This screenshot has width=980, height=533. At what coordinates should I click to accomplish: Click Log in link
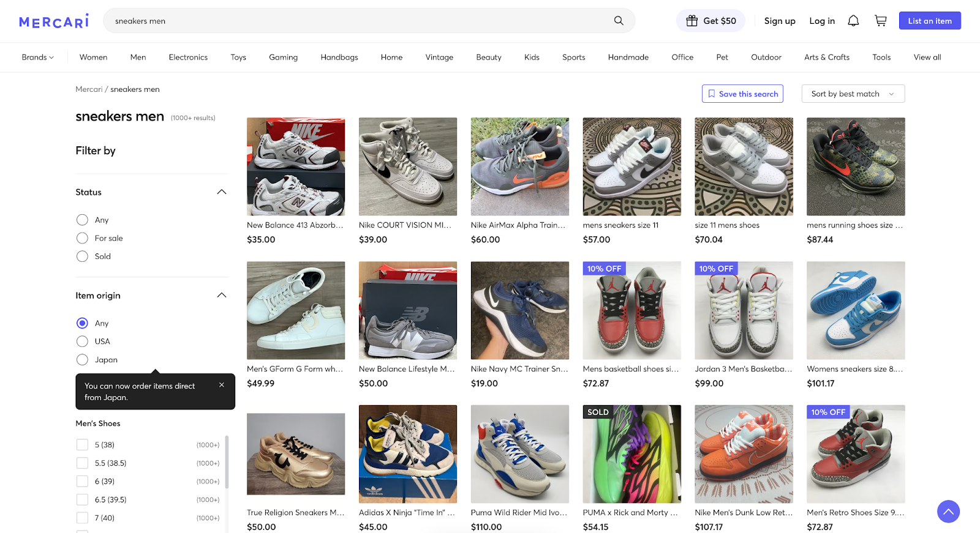click(822, 21)
